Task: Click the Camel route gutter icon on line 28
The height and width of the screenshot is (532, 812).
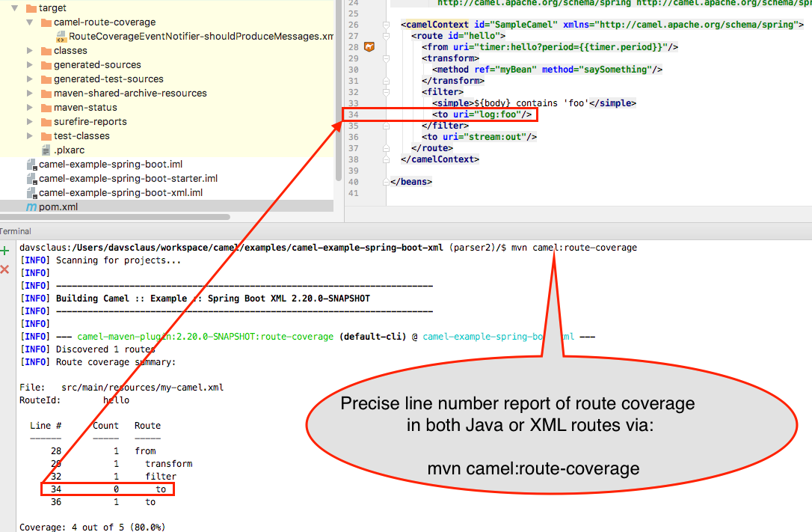Action: pyautogui.click(x=369, y=47)
